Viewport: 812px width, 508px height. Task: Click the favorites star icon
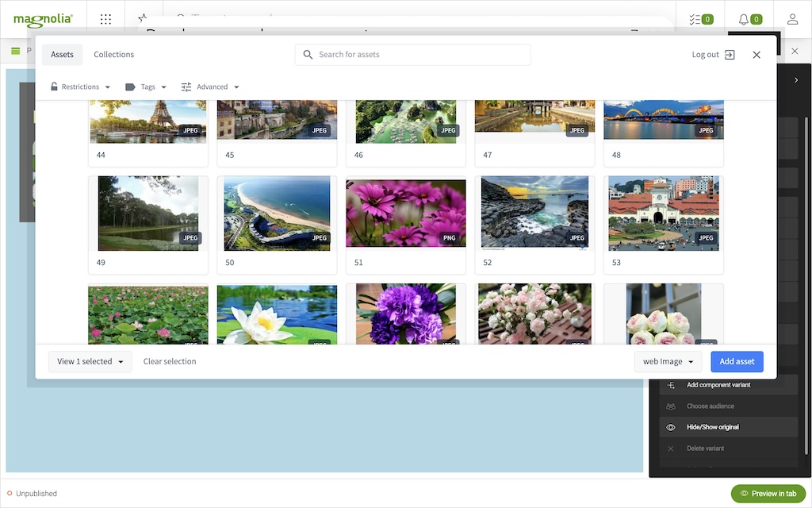click(x=144, y=19)
